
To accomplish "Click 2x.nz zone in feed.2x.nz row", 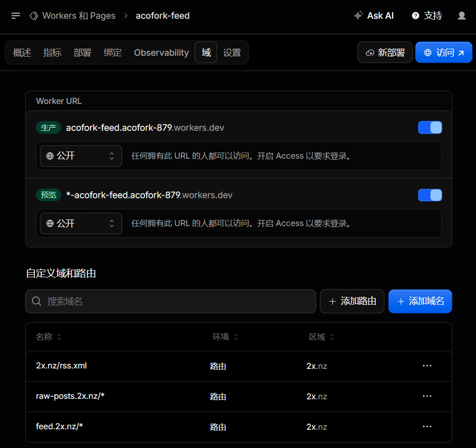I will pyautogui.click(x=316, y=427).
